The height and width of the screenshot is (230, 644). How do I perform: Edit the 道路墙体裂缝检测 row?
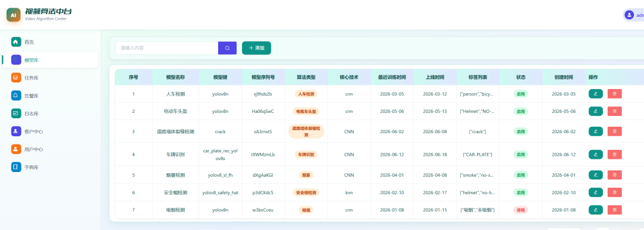pos(596,131)
